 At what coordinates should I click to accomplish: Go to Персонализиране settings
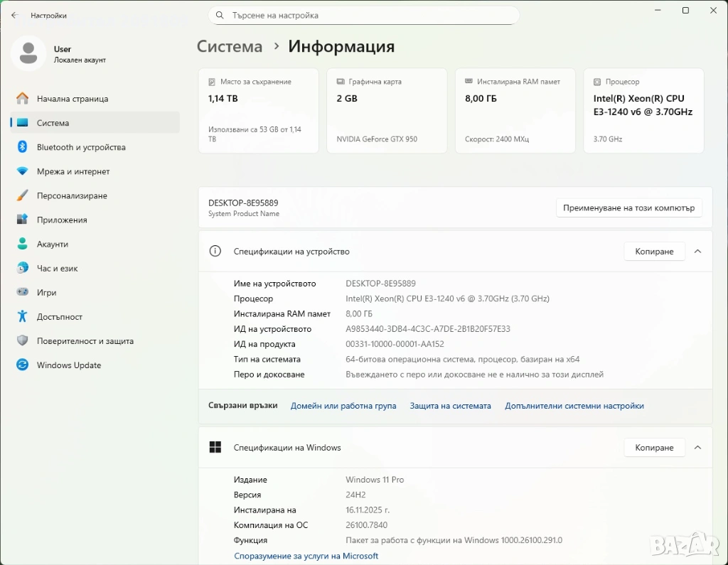click(x=72, y=195)
